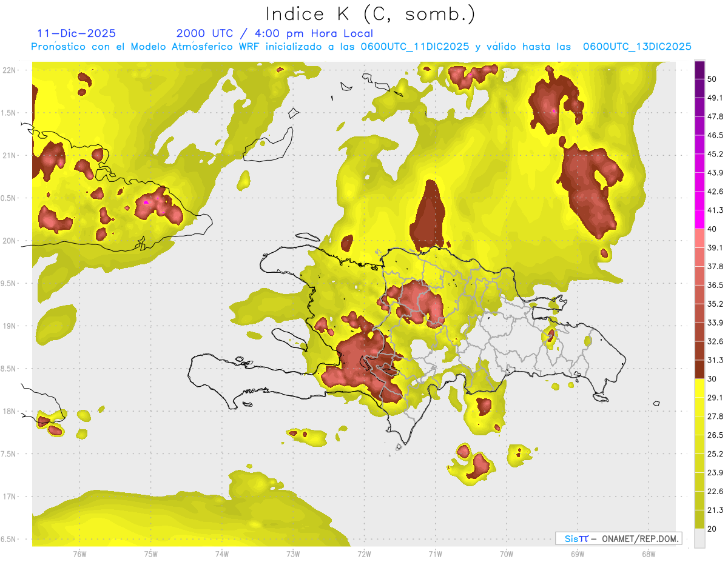Click the longitude label '68W'
Viewport: 728px width, 562px height.
[x=648, y=554]
